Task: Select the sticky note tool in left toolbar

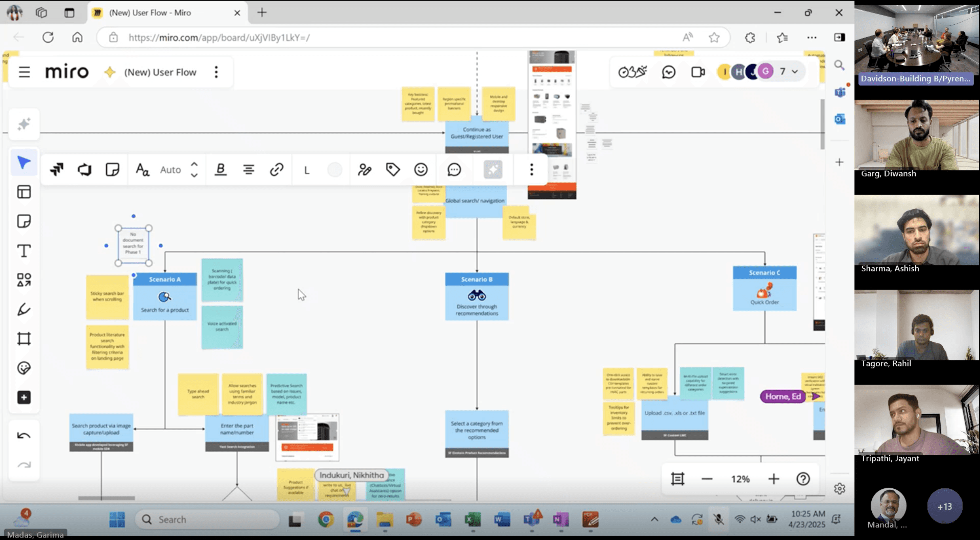Action: (x=24, y=221)
